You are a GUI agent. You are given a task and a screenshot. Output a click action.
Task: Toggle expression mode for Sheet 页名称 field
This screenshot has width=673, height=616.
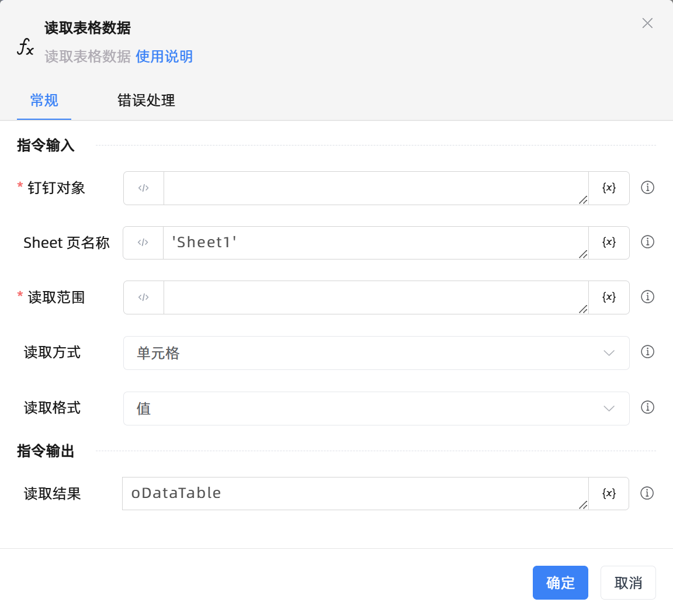pos(143,243)
